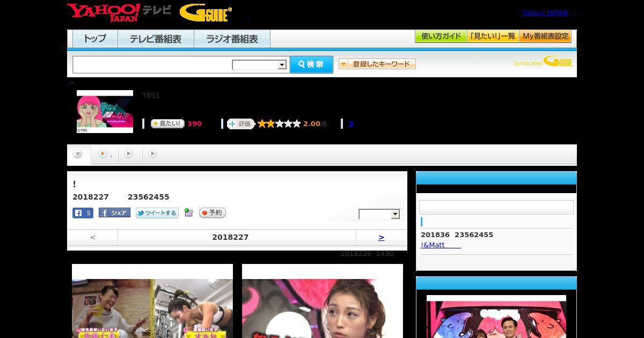Screen dimensions: 644x338
Task: Rate with the third star
Action: [280, 124]
